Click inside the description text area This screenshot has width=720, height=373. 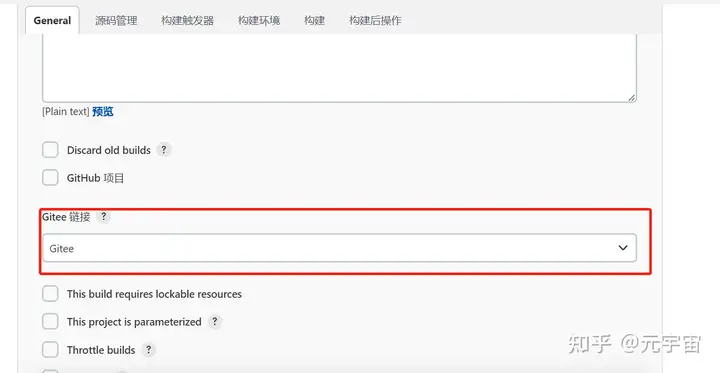tap(339, 67)
